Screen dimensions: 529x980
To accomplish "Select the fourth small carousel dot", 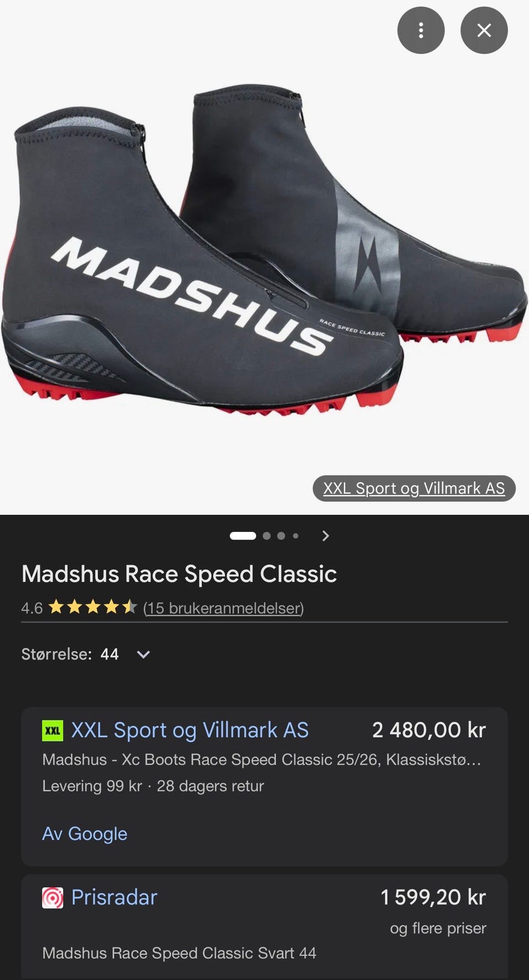I will [295, 536].
